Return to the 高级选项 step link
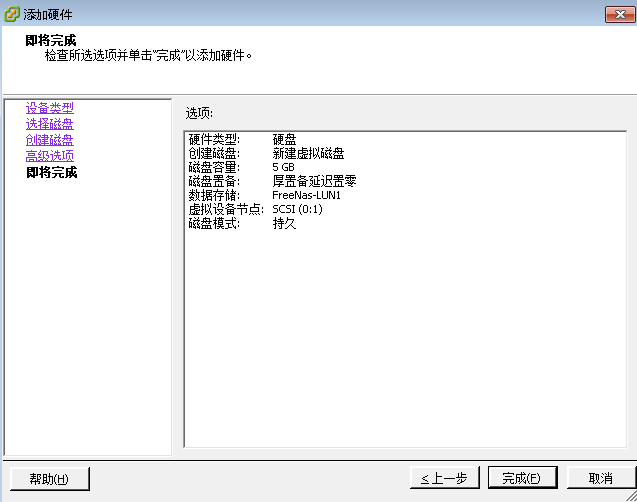Screen dimensions: 637x502 (50, 156)
